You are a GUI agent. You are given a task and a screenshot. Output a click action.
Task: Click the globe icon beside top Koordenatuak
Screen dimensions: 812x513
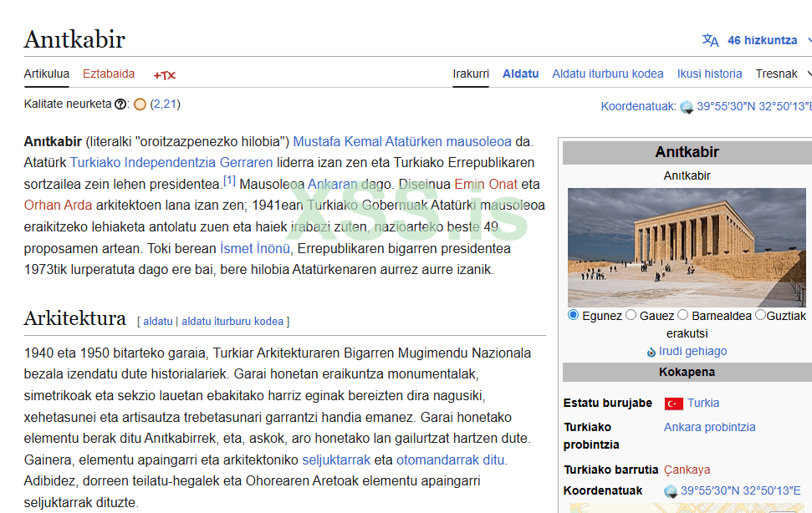click(687, 107)
